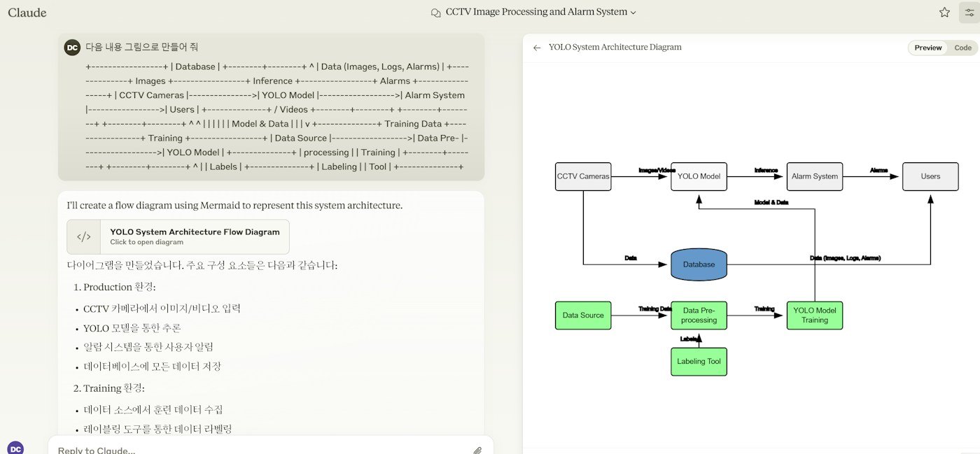Select the green Data Source node
Screen dimensions: 980x454
click(x=583, y=315)
